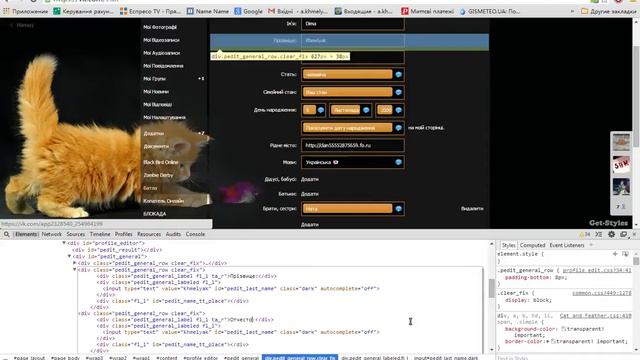Image resolution: width=640 pixels, height=360 pixels.
Task: Open Мої Групи in sidebar
Action: tap(154, 79)
